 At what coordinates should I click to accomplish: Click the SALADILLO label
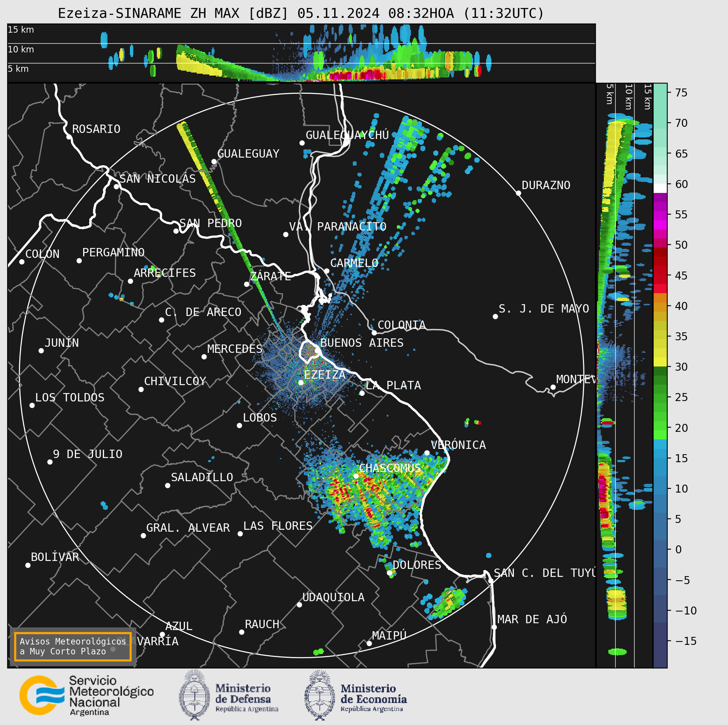coord(202,477)
